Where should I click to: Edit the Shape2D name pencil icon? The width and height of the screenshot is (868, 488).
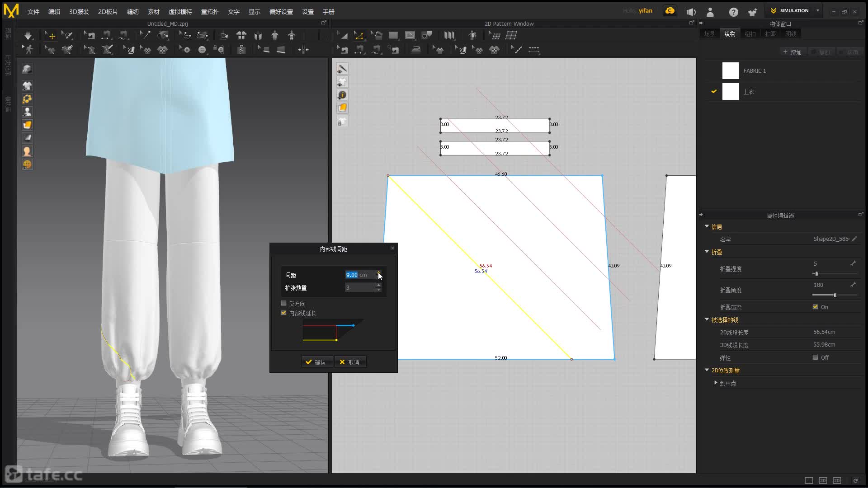(854, 239)
